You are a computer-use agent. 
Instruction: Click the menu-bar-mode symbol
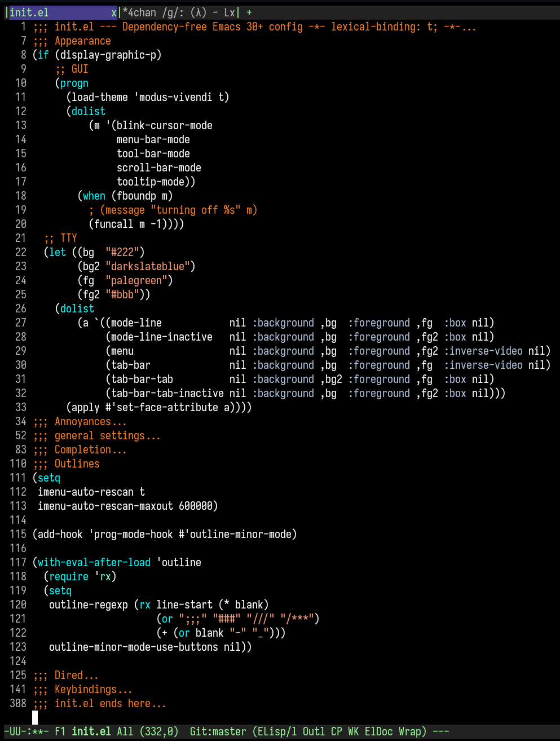pos(153,139)
